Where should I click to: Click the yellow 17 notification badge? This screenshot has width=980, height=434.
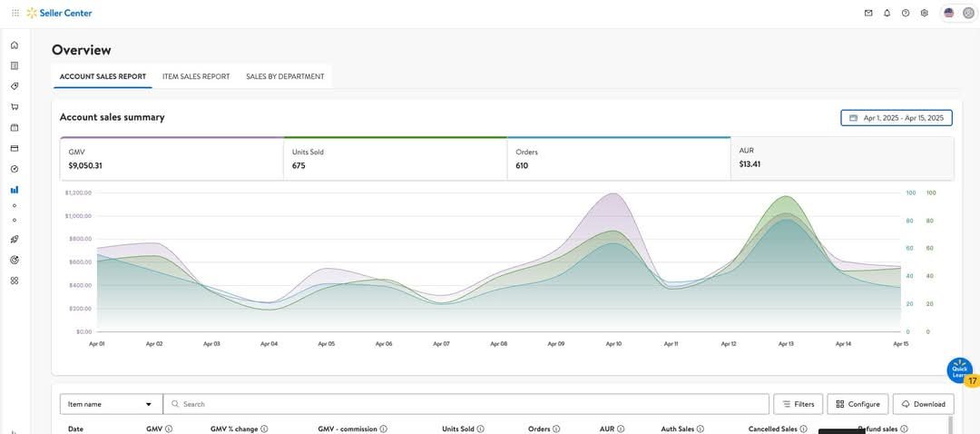tap(973, 380)
